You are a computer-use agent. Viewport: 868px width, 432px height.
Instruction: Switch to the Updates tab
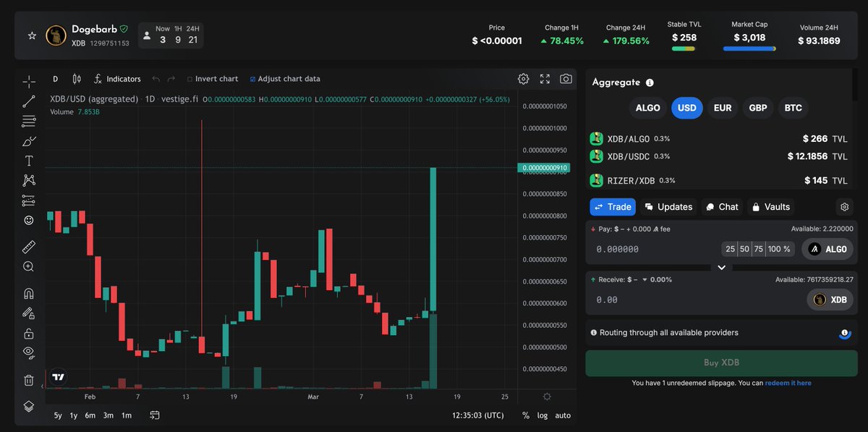pyautogui.click(x=668, y=207)
